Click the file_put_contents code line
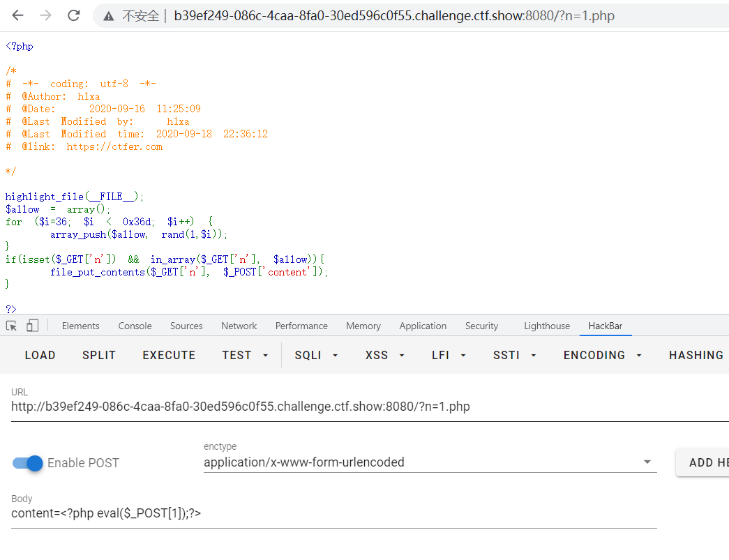Screen dimensions: 729x560 pyautogui.click(x=189, y=273)
